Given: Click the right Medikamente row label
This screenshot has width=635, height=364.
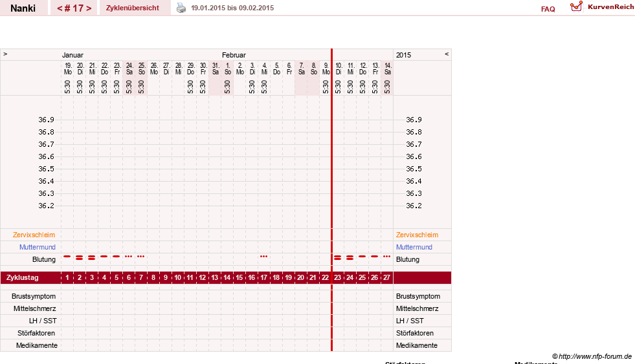Looking at the screenshot, I should 417,345.
